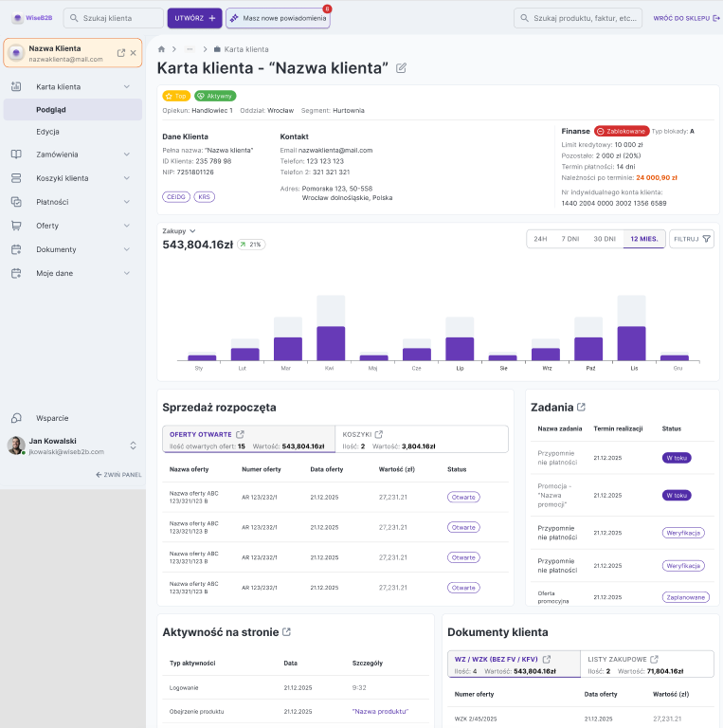The height and width of the screenshot is (728, 723).
Task: Expand the Płatności sidebar section
Action: (x=127, y=202)
